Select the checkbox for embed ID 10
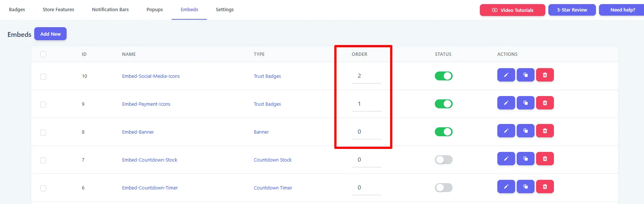This screenshot has width=644, height=204. (x=43, y=77)
